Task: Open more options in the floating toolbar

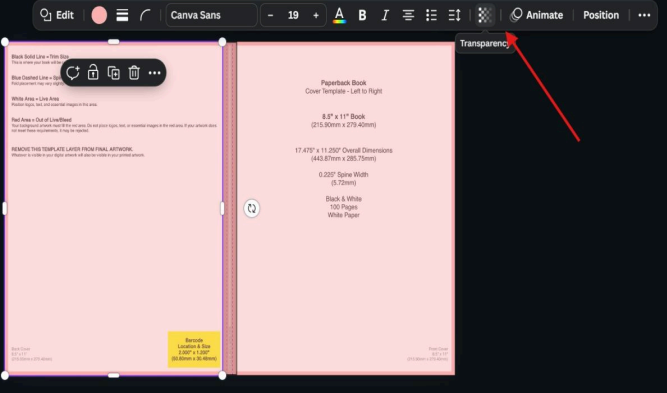Action: [154, 73]
